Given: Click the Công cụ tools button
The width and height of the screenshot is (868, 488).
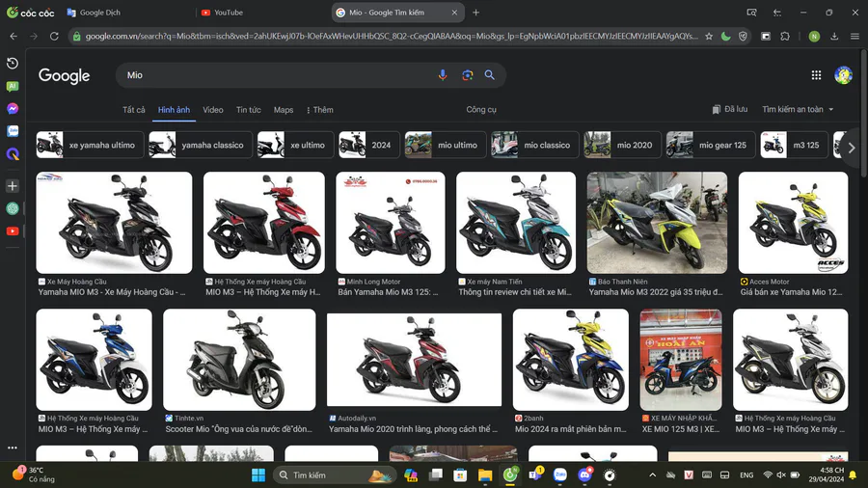Looking at the screenshot, I should [481, 110].
